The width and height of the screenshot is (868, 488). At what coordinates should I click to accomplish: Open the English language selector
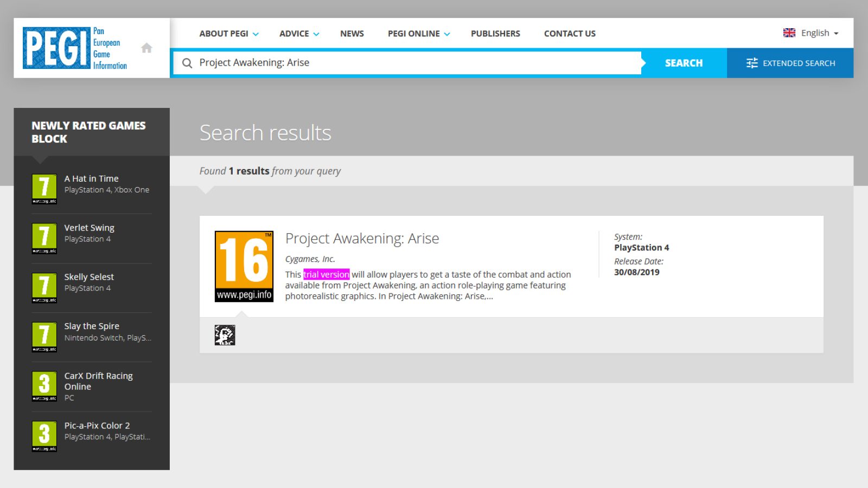pyautogui.click(x=812, y=33)
